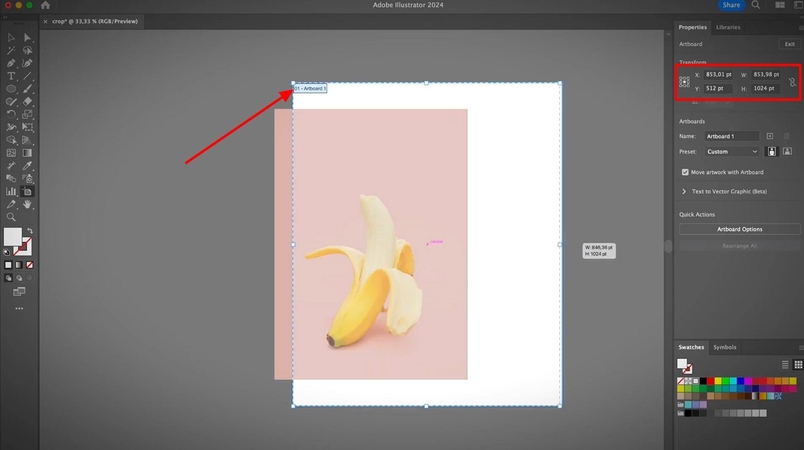Choose Landscape artboard orientation

coord(787,152)
